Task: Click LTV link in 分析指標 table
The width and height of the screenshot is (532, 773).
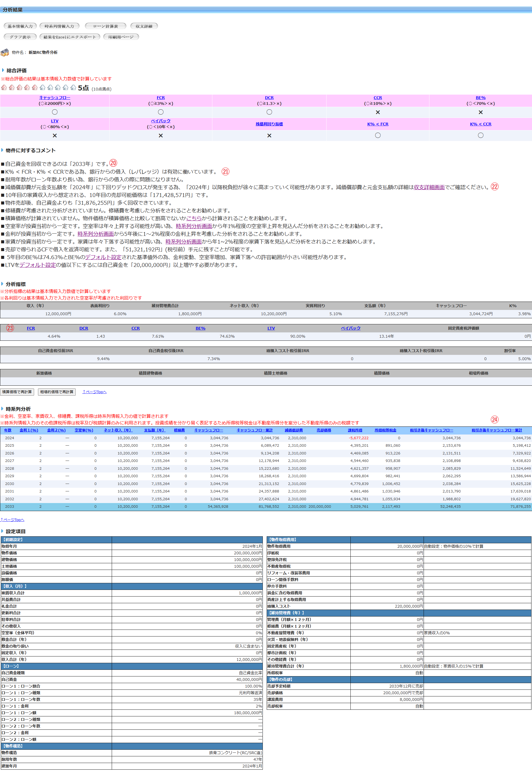Action: click(271, 328)
